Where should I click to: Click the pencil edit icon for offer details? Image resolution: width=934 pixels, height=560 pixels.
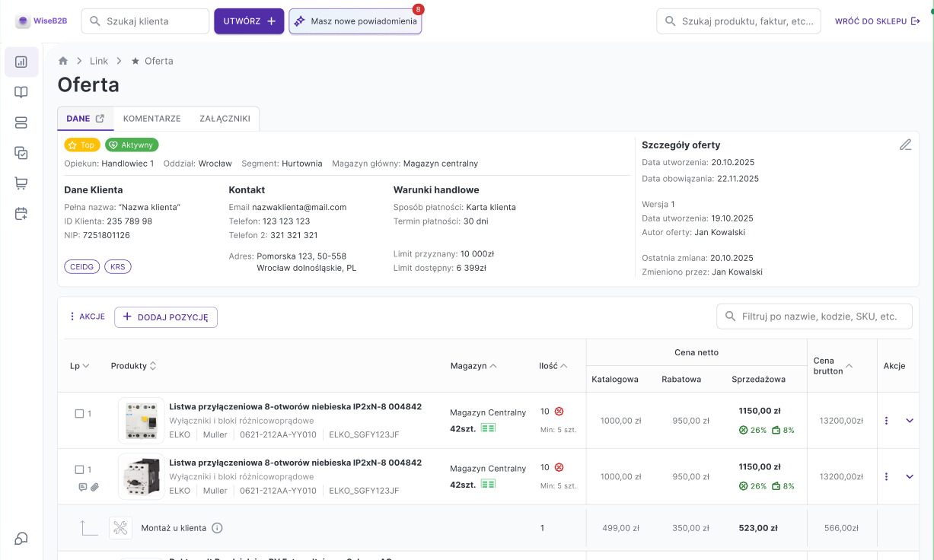(x=905, y=145)
